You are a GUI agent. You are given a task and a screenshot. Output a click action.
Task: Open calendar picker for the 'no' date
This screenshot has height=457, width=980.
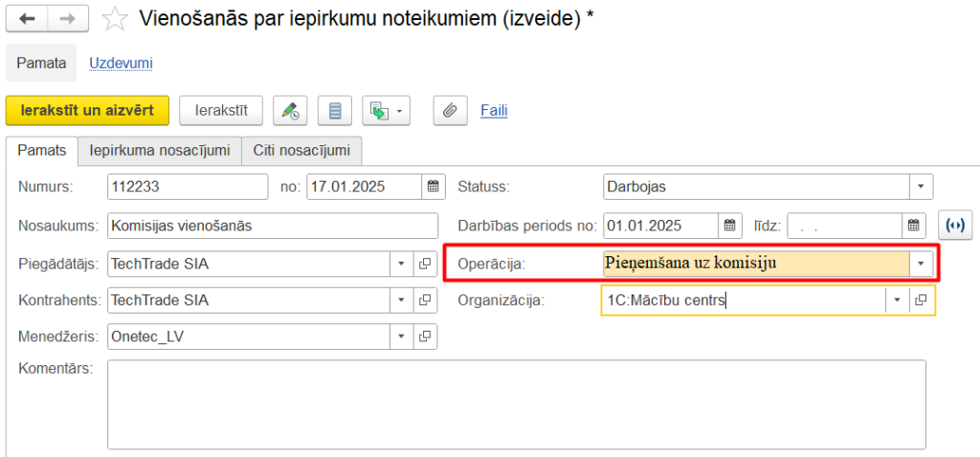point(433,186)
